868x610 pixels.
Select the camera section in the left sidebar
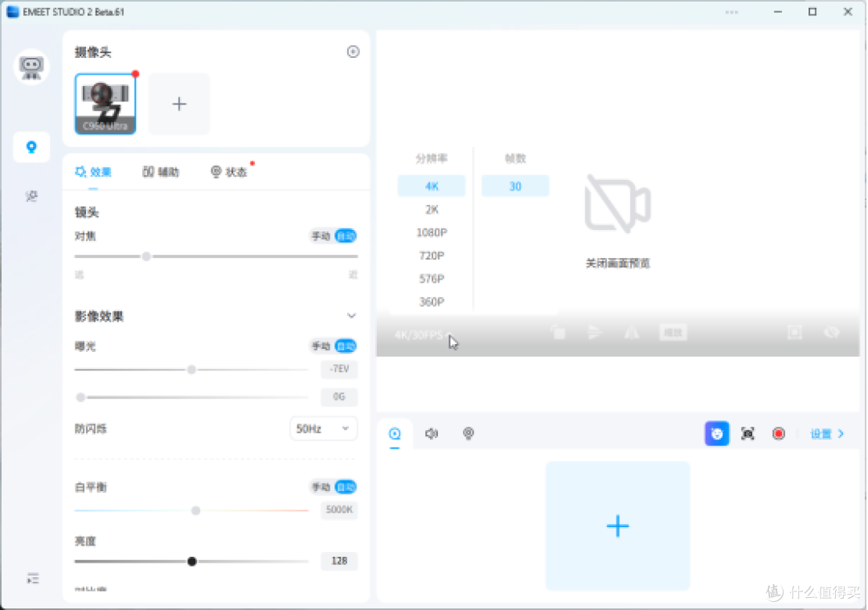coord(31,147)
